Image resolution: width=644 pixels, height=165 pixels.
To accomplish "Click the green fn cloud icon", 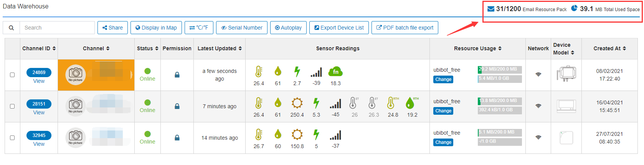I will [x=335, y=71].
